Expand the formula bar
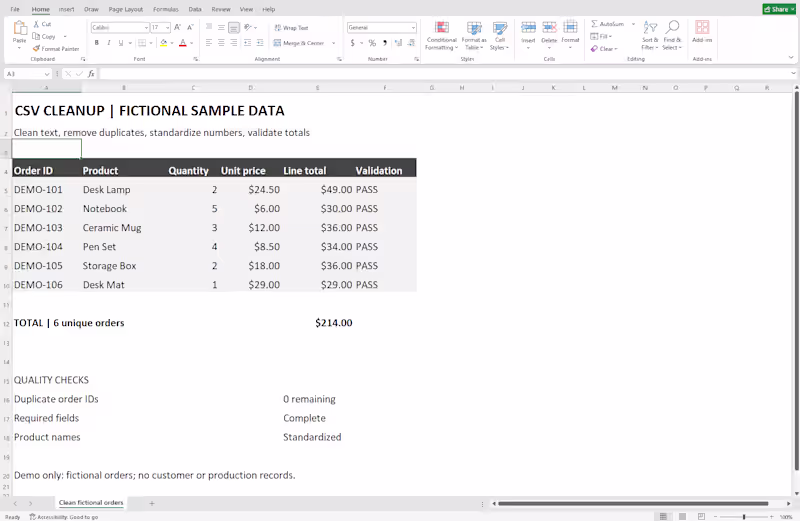This screenshot has width=800, height=521. [793, 73]
